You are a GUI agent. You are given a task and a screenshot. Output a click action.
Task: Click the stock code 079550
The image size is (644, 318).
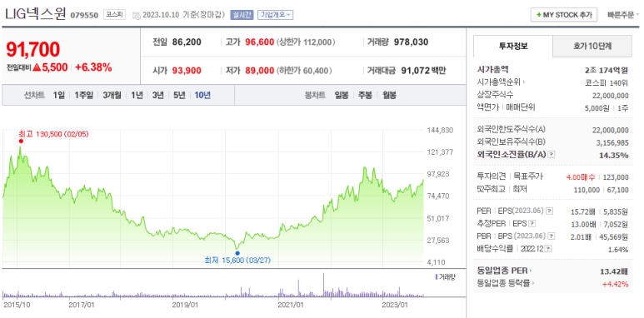tap(84, 15)
